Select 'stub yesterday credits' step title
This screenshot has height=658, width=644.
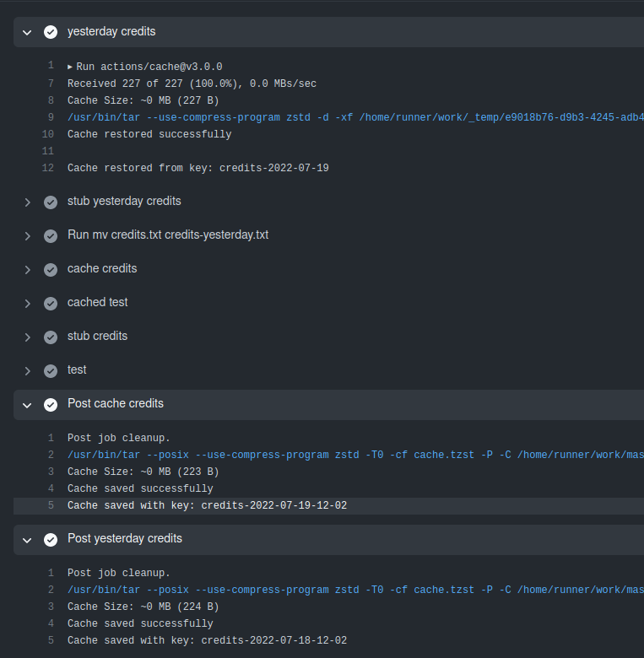[124, 201]
